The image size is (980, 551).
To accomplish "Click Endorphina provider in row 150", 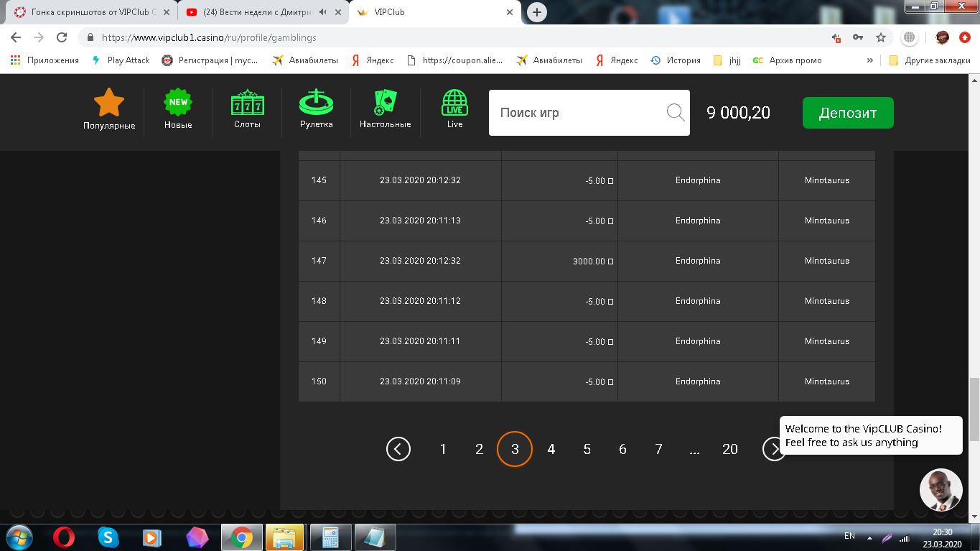I will coord(698,381).
